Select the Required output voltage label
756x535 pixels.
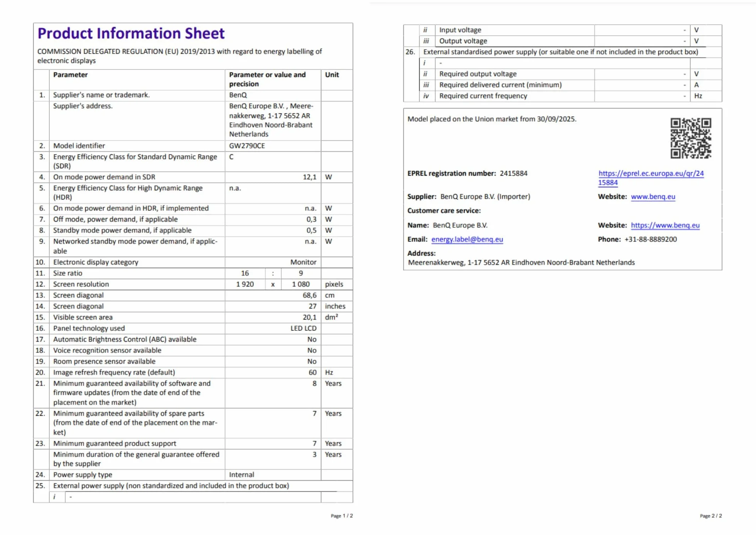pyautogui.click(x=478, y=74)
